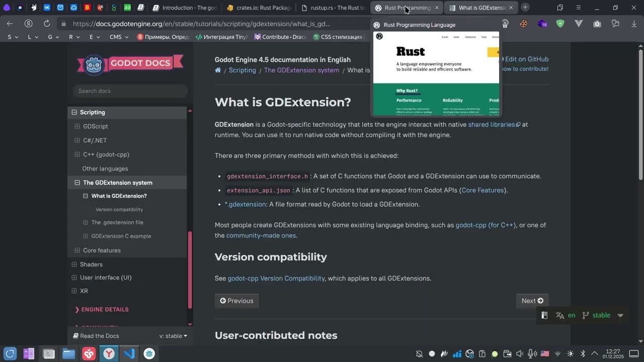Expand the GDScript tree item

coord(77,127)
